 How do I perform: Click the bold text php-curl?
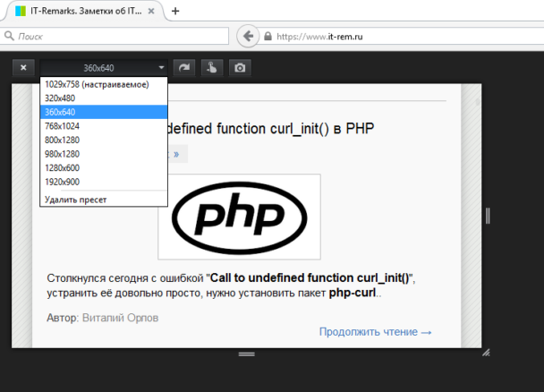coord(353,294)
